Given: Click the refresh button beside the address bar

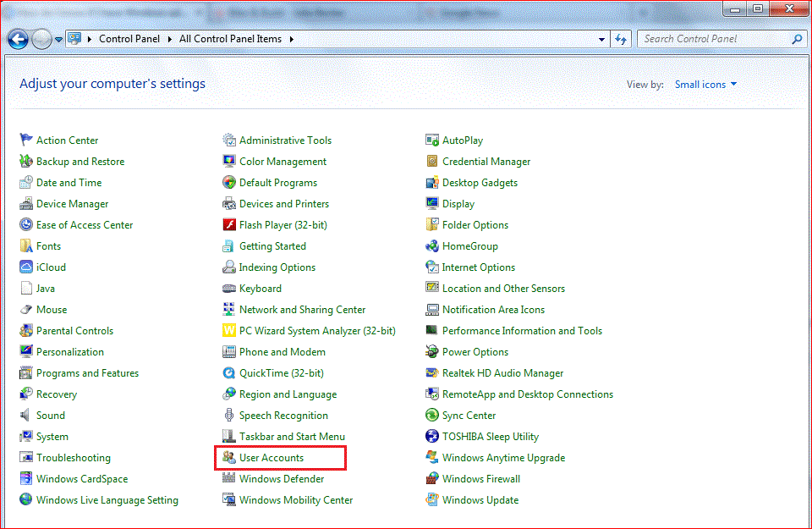Looking at the screenshot, I should coord(621,39).
